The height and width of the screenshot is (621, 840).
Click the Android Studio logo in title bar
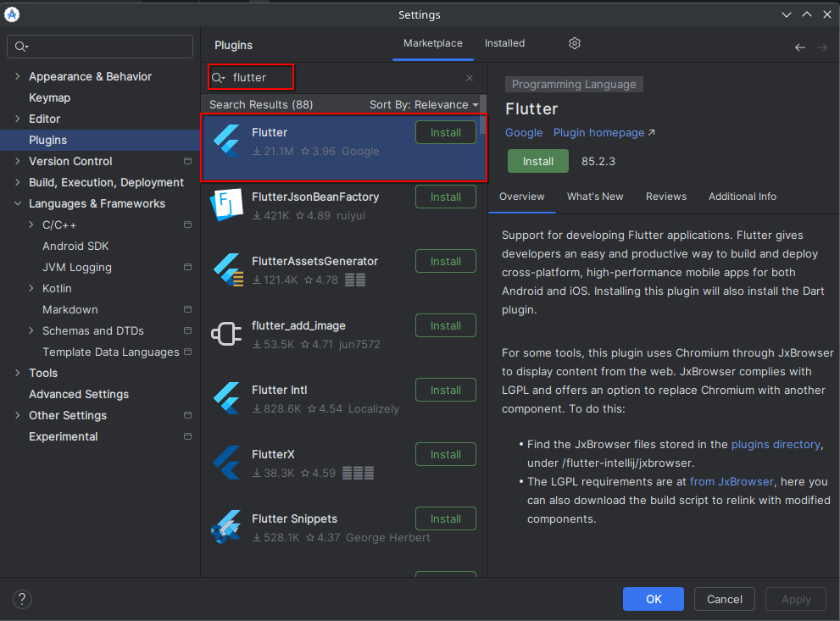(x=12, y=14)
